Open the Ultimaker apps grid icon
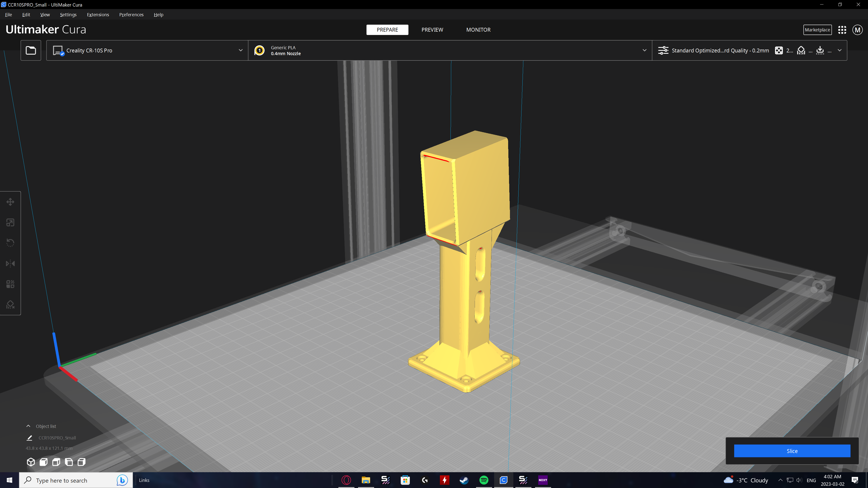This screenshot has width=868, height=488. point(842,30)
